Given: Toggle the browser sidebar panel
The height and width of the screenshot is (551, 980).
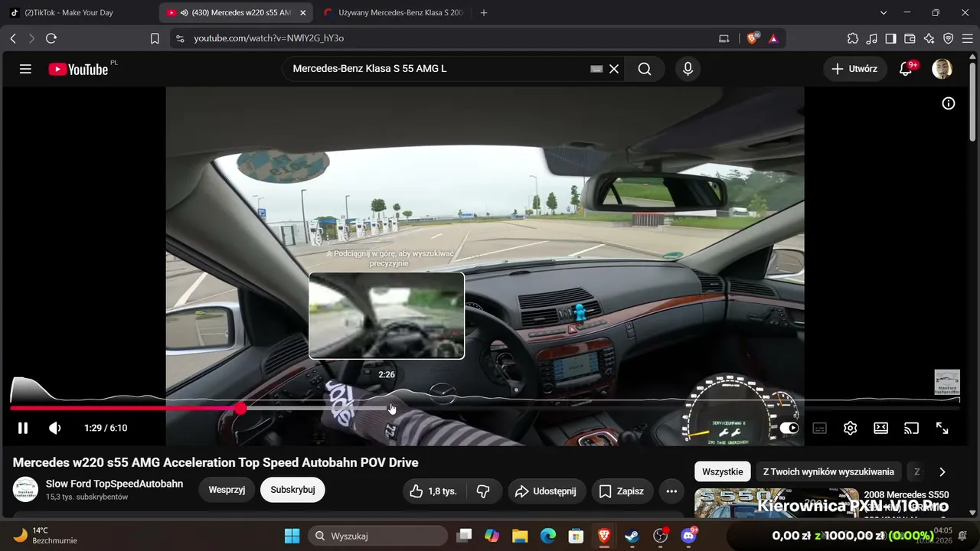Looking at the screenshot, I should click(891, 38).
